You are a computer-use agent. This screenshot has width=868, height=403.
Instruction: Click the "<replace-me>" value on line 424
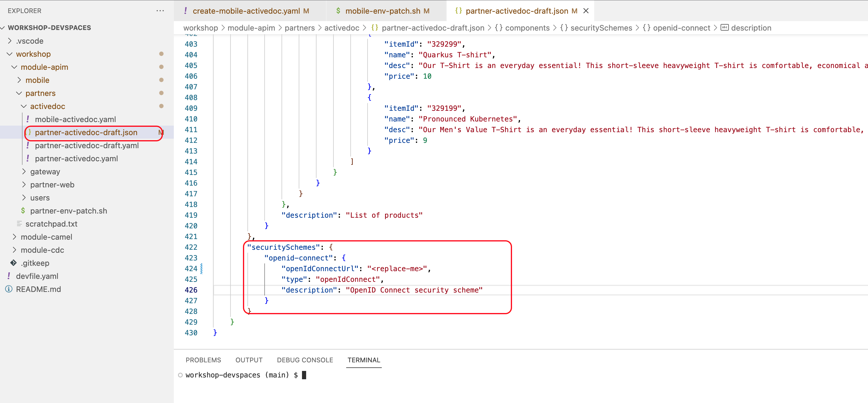tap(397, 268)
